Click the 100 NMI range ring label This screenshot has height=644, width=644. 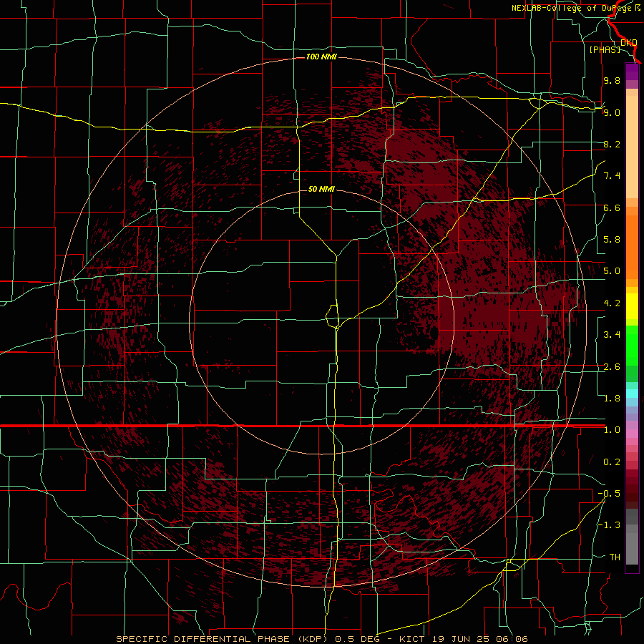[x=321, y=57]
